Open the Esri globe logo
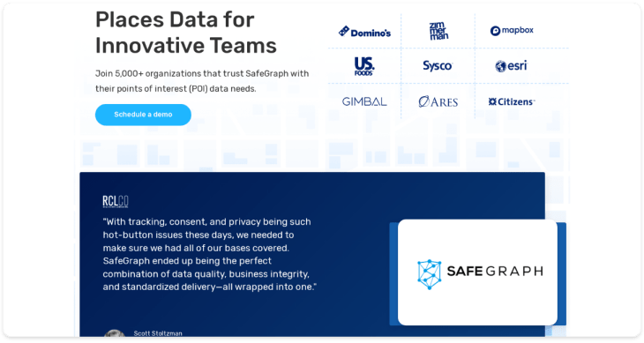This screenshot has height=343, width=644. [511, 65]
